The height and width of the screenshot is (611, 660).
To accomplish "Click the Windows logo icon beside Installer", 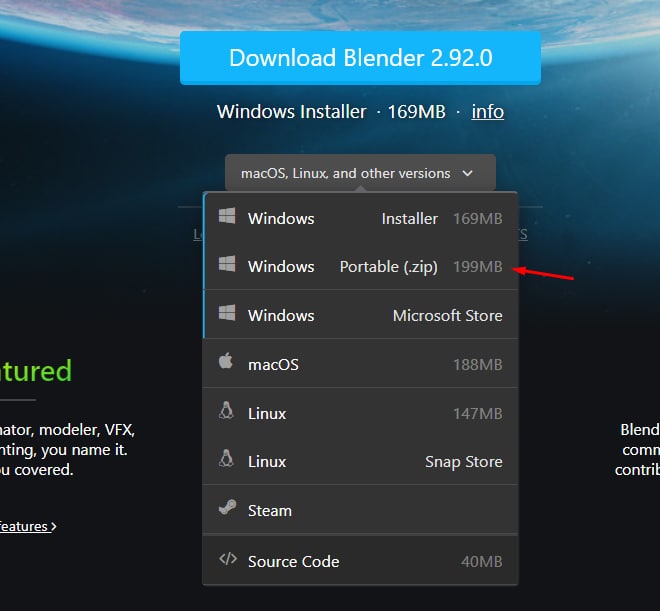I will (x=227, y=216).
